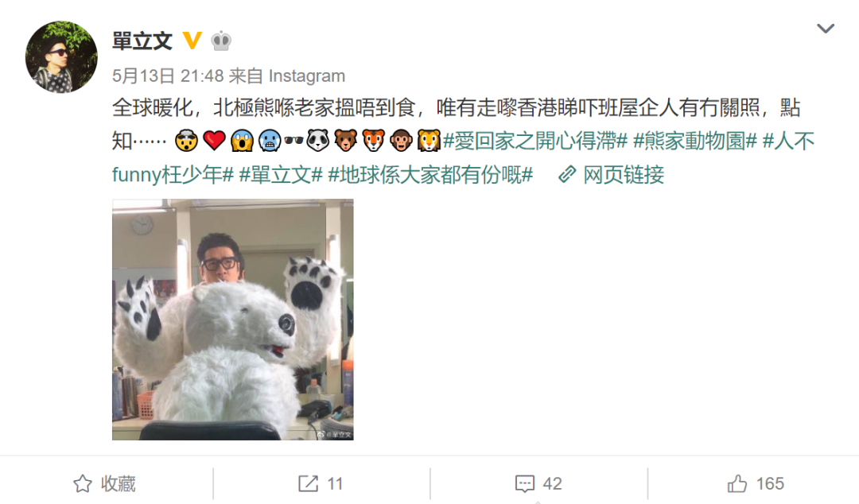Screen dimensions: 859x504
Task: Click the username 單立文
Action: tap(142, 41)
